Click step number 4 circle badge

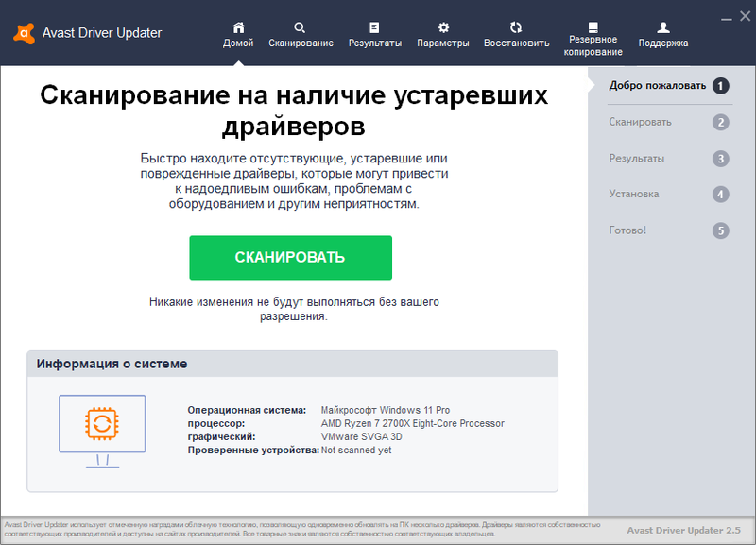pos(721,195)
